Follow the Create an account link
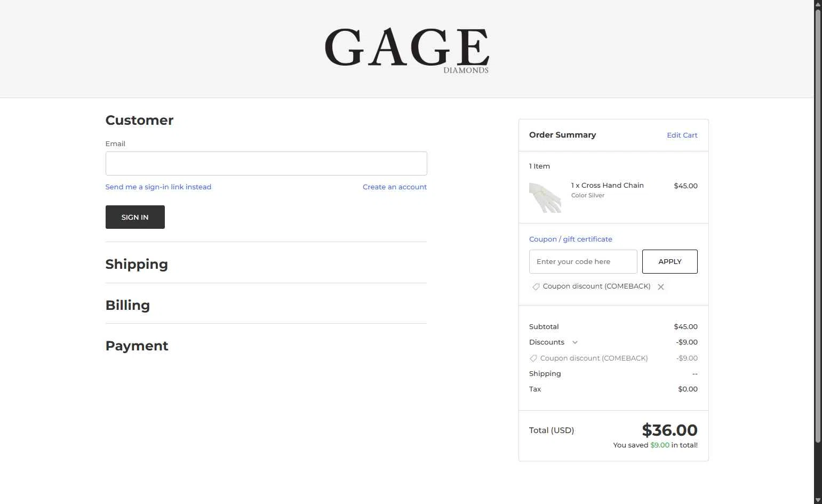 (395, 187)
